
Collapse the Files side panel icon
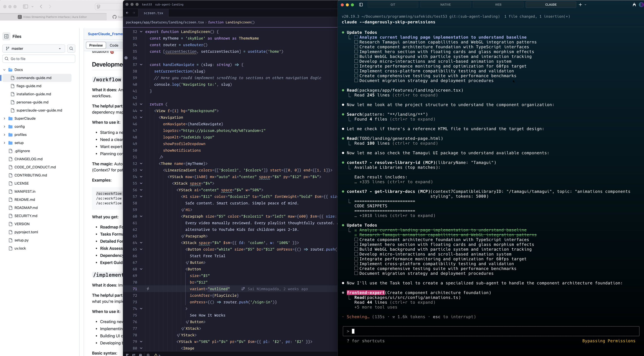pos(7,36)
